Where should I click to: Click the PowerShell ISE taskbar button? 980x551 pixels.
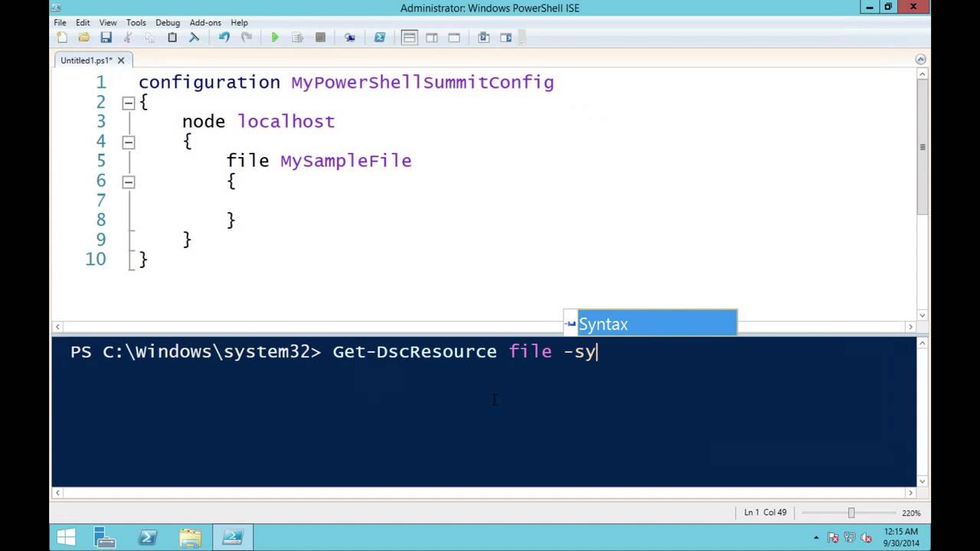point(233,538)
